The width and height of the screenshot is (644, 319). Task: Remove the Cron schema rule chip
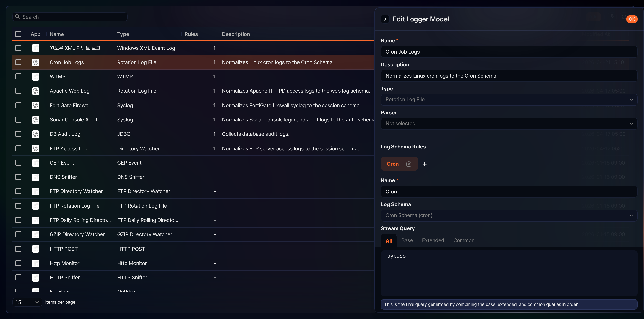[408, 164]
